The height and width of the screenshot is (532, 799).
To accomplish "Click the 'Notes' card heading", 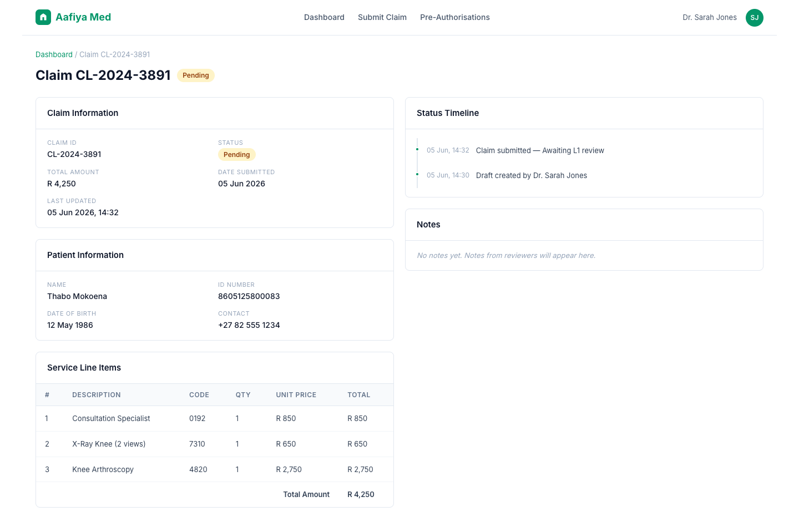I will pyautogui.click(x=428, y=225).
